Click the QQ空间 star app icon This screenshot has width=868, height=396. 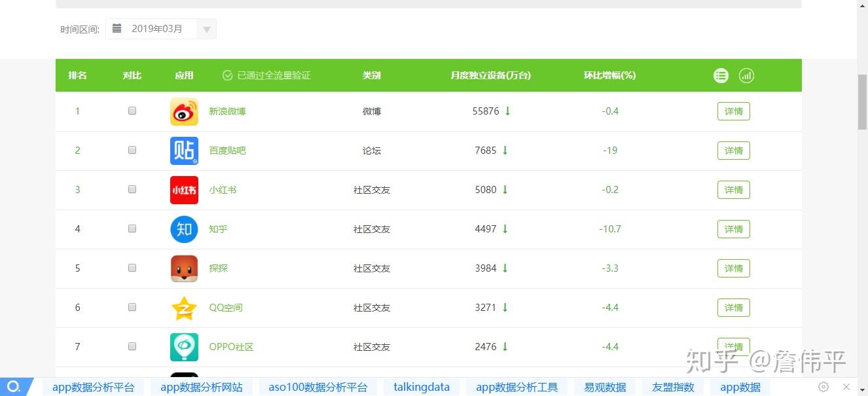click(184, 308)
